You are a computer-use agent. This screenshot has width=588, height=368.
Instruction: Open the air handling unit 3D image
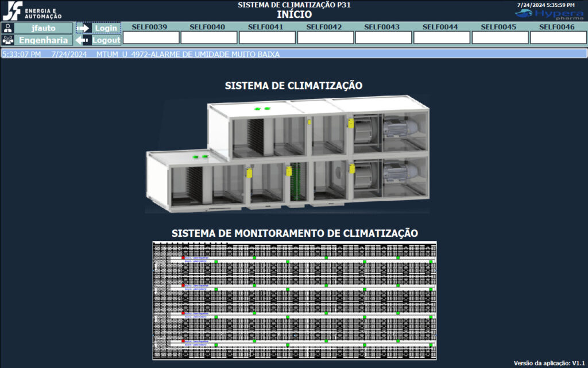(288, 154)
